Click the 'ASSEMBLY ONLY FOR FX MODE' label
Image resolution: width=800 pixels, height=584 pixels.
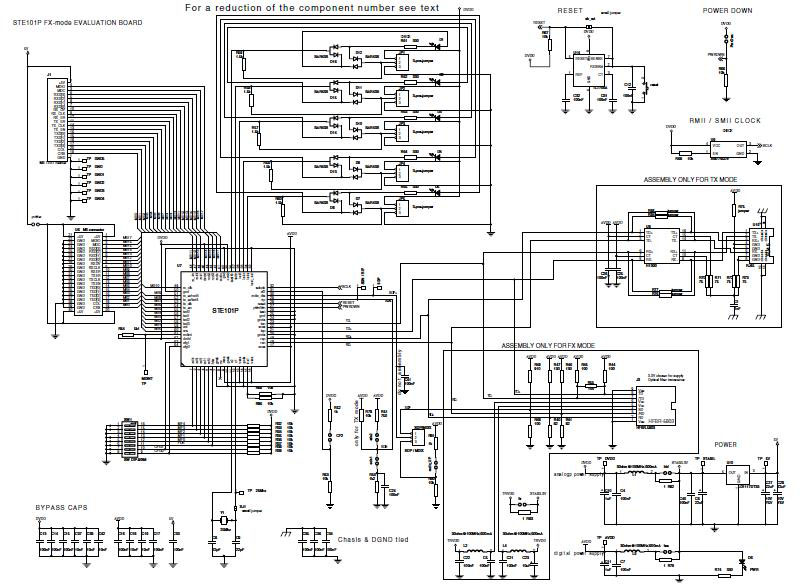click(547, 345)
